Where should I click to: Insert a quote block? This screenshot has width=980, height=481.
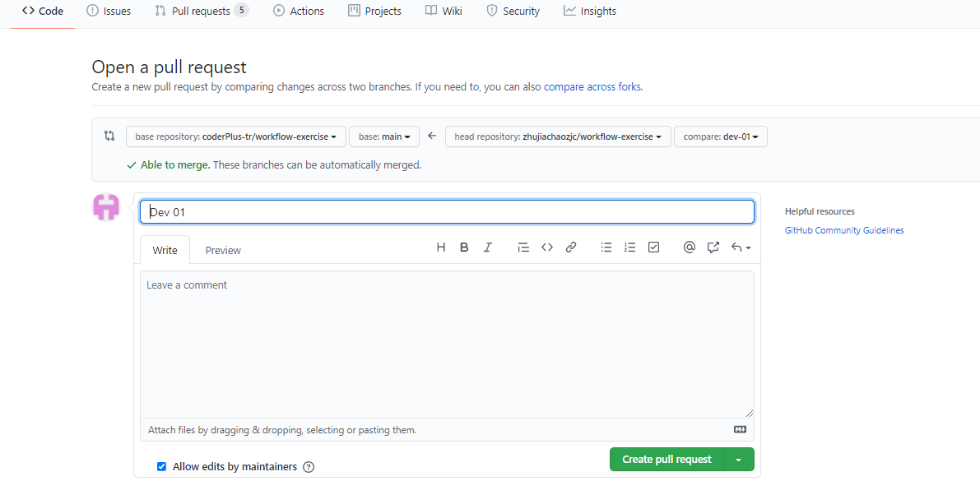(x=523, y=247)
